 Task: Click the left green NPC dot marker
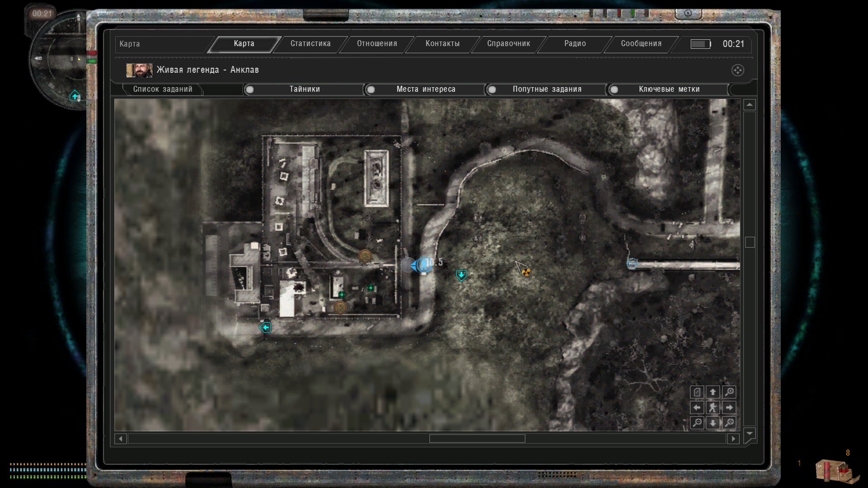[342, 295]
